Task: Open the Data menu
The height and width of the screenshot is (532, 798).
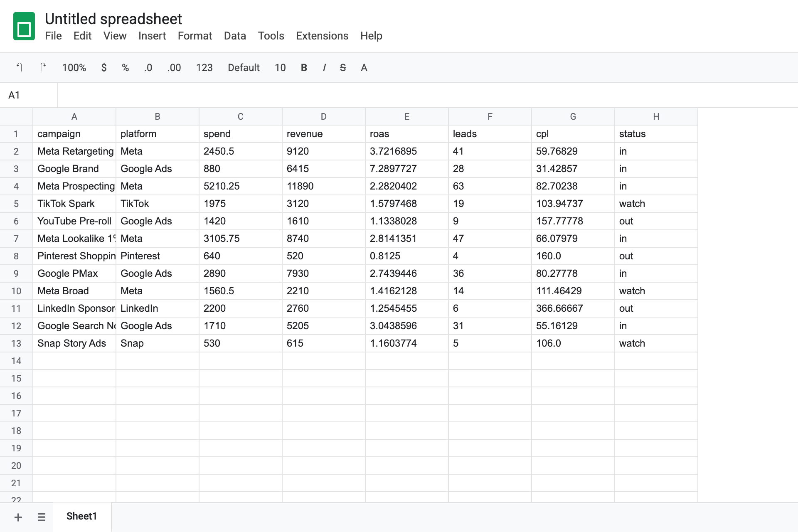Action: point(235,36)
